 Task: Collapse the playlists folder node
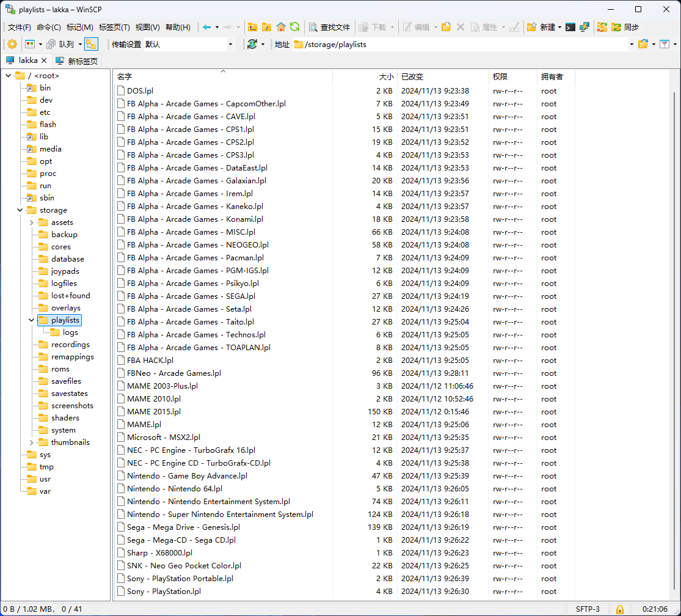32,320
